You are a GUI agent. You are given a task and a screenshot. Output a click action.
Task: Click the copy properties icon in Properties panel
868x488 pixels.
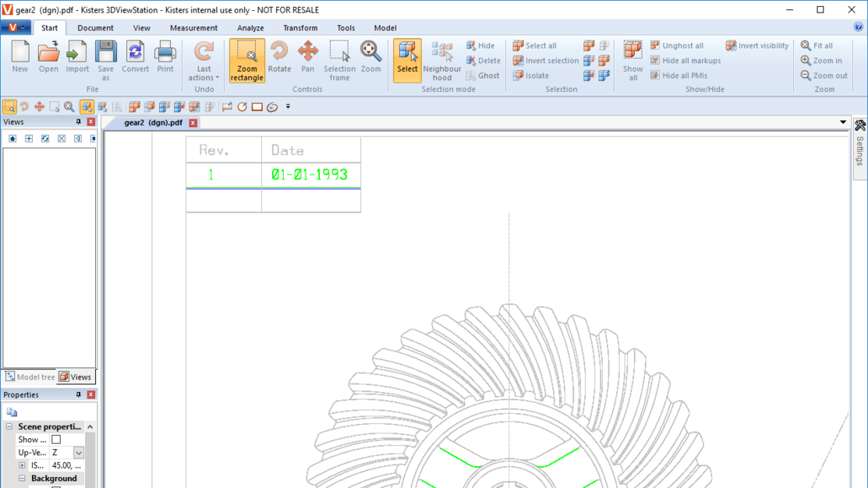(x=12, y=412)
